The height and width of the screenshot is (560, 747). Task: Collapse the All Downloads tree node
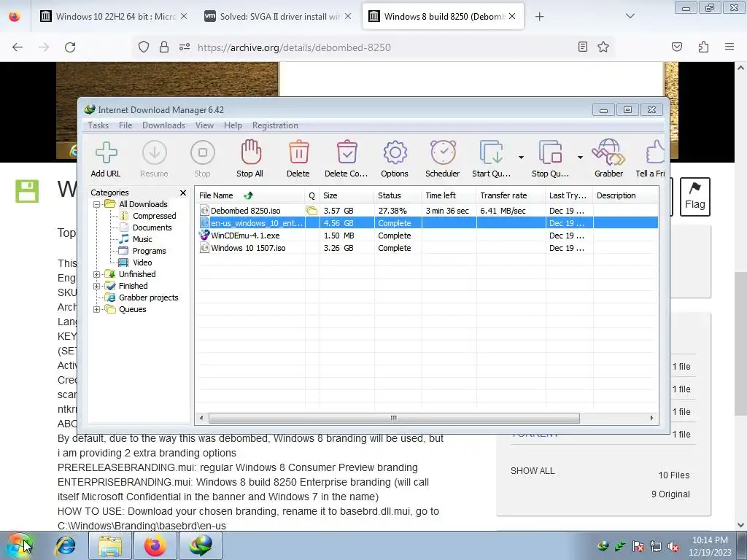97,204
